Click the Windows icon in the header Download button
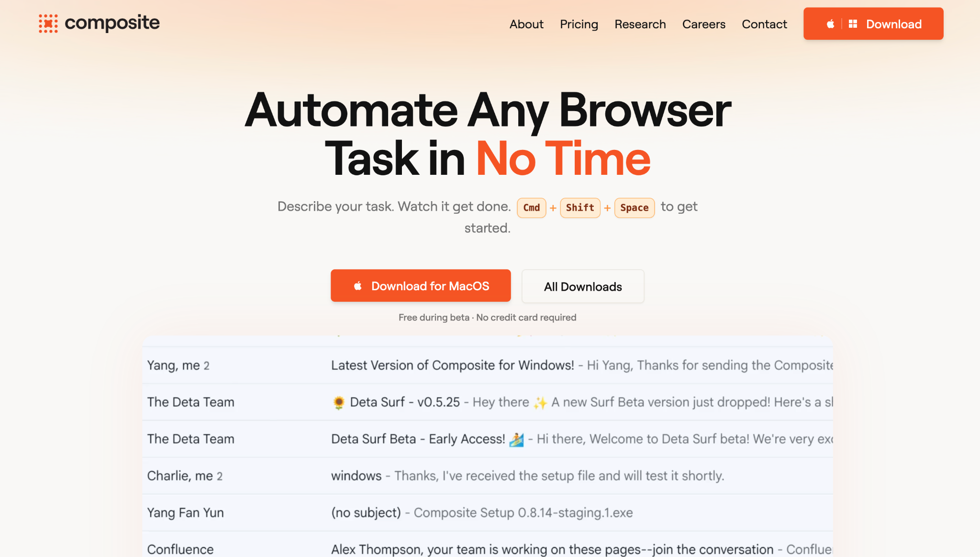 tap(853, 24)
